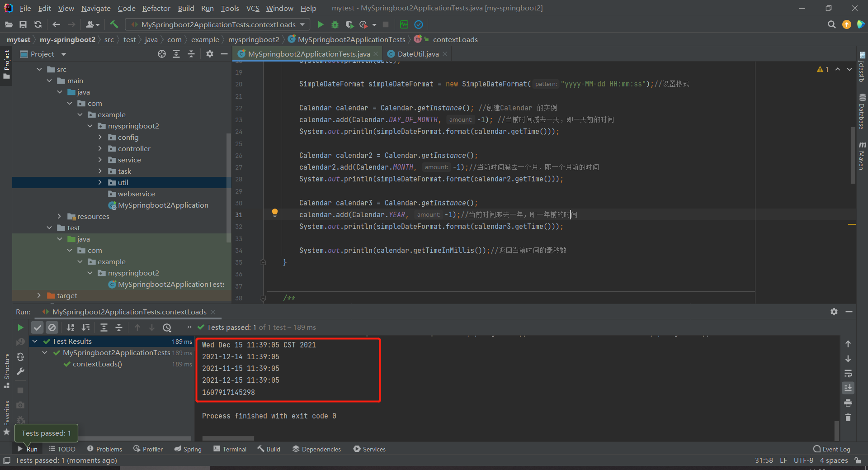Open the File menu
Viewport: 868px width, 470px height.
tap(25, 8)
